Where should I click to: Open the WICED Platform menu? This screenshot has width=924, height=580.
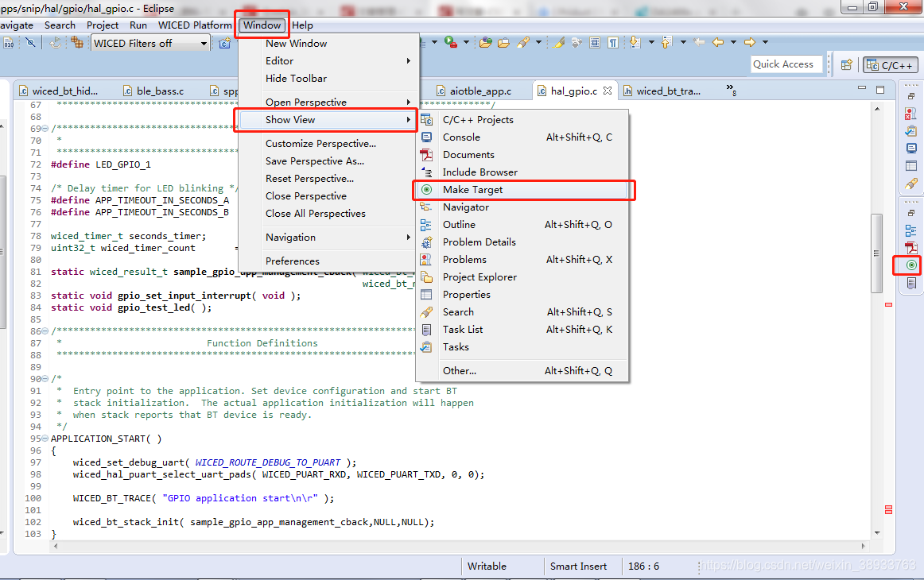pos(195,25)
